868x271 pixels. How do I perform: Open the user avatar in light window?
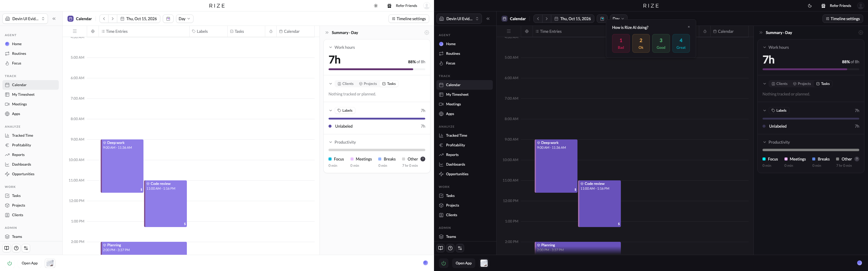pyautogui.click(x=426, y=6)
